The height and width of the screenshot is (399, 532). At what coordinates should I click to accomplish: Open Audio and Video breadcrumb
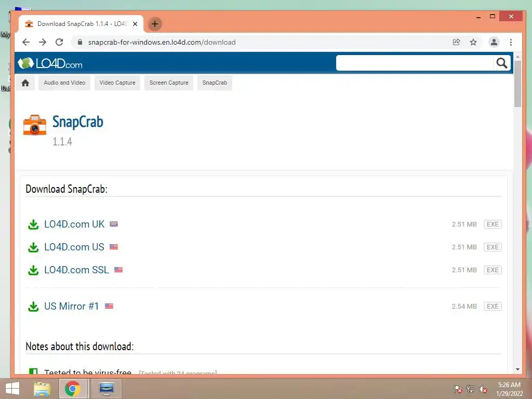tap(64, 83)
